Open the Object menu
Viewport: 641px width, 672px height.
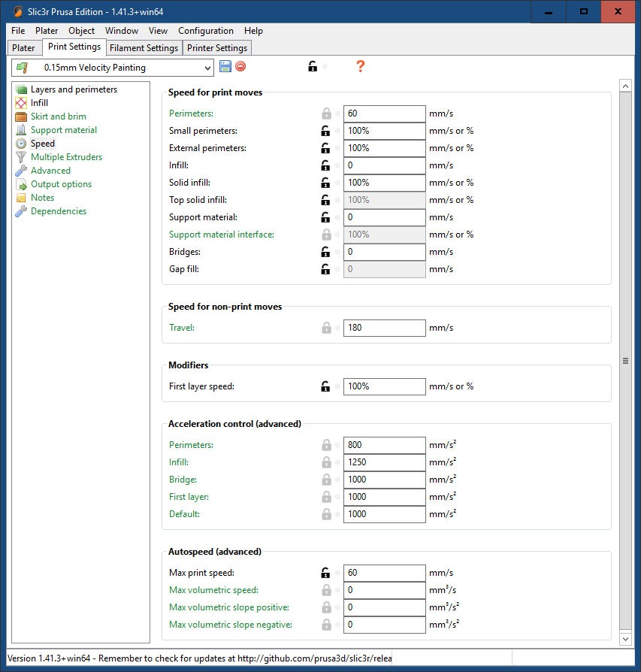(x=81, y=31)
